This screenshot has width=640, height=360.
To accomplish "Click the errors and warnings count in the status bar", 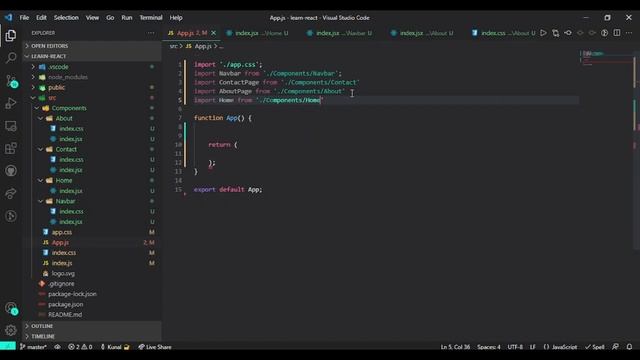I will click(x=80, y=347).
